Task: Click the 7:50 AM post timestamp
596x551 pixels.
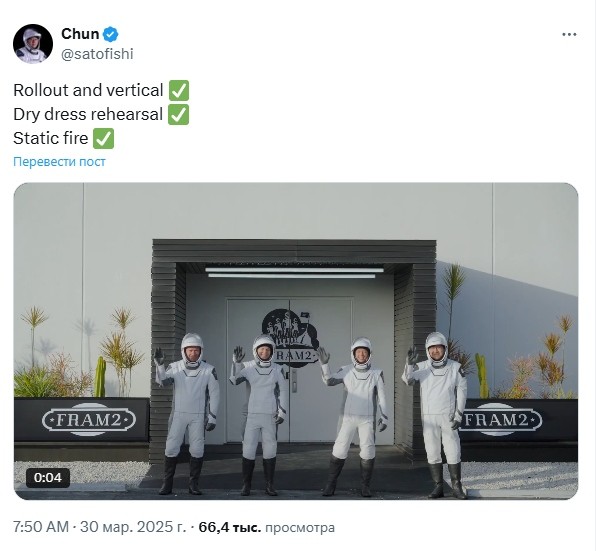Action: 41,527
